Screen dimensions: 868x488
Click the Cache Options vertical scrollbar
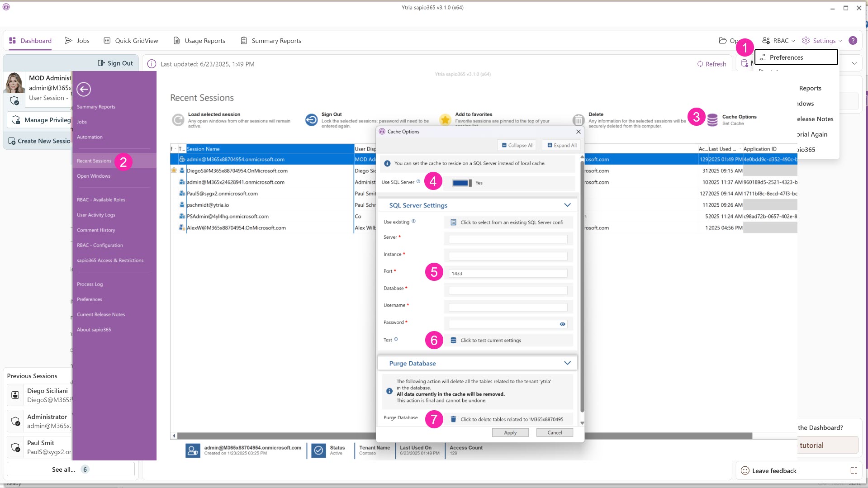[x=582, y=289]
